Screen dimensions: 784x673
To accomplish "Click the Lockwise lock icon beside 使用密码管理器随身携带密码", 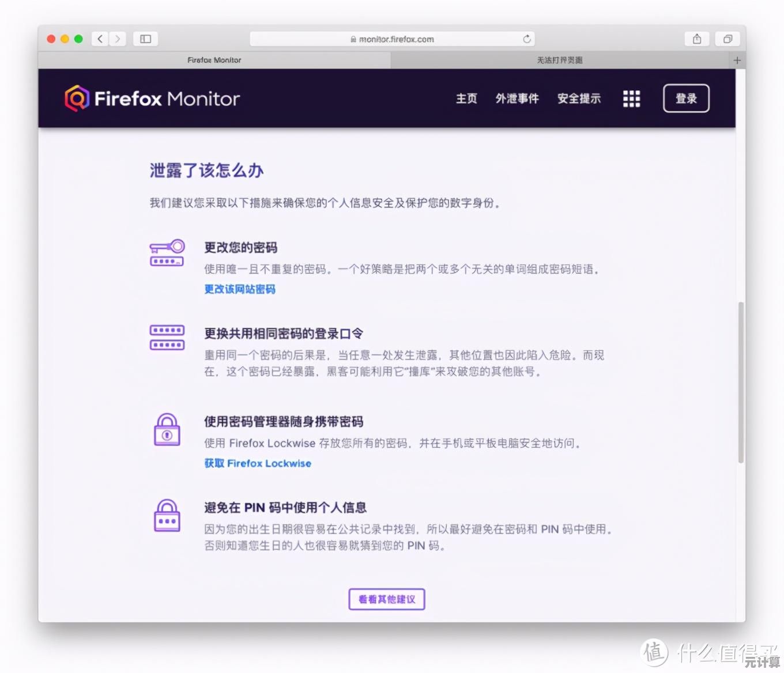I will pyautogui.click(x=167, y=430).
